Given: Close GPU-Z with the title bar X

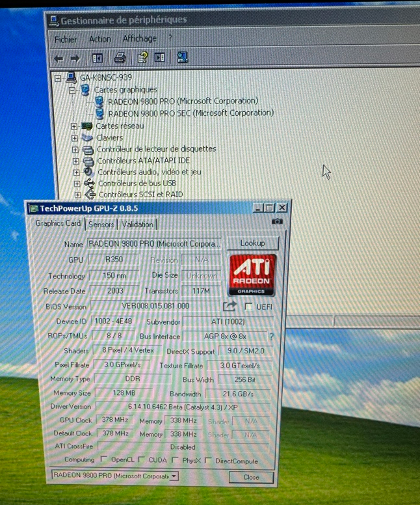Looking at the screenshot, I should point(282,208).
